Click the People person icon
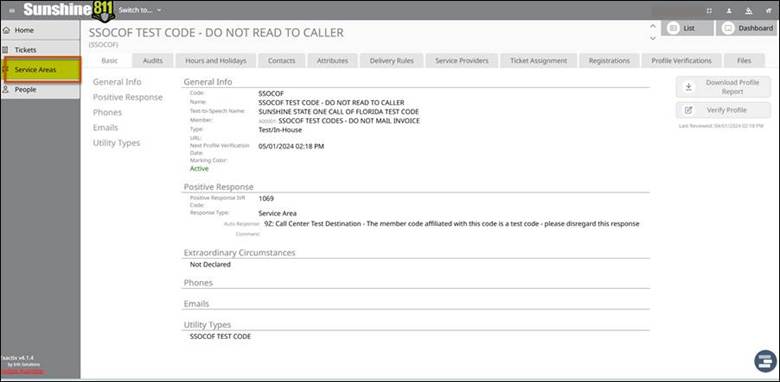Viewport: 780px width, 382px height. point(6,90)
